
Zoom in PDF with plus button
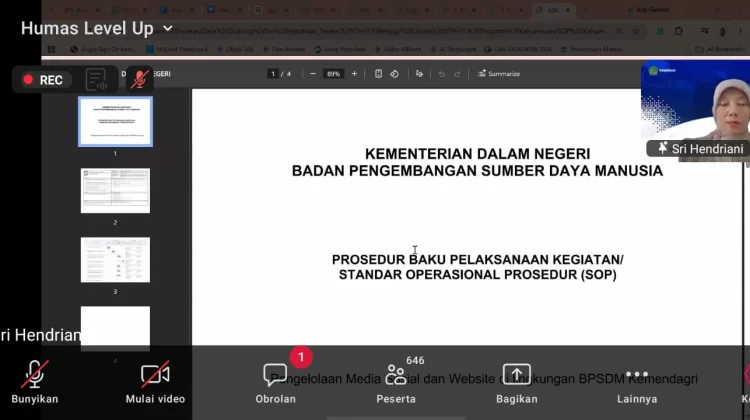click(354, 74)
